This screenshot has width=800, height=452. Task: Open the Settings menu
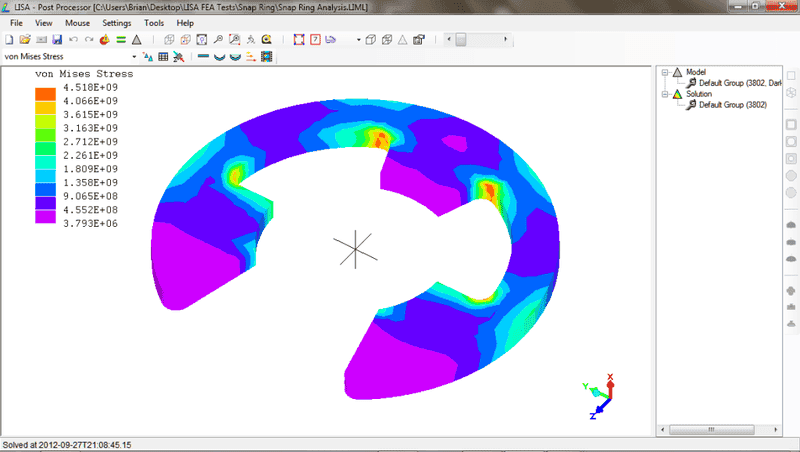coord(116,23)
